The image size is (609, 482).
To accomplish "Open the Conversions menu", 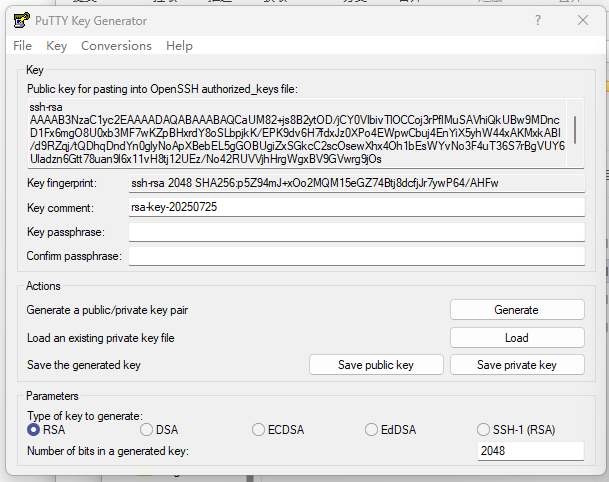I will [x=116, y=46].
